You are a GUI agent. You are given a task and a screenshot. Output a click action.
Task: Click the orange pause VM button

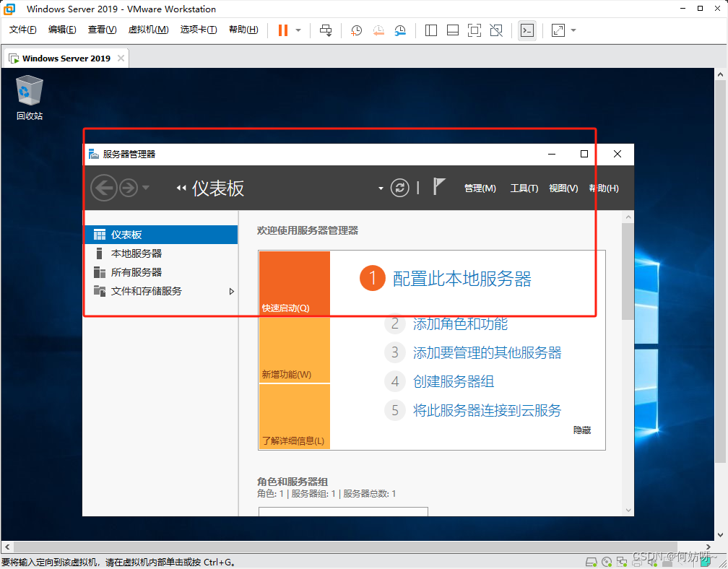(x=283, y=30)
